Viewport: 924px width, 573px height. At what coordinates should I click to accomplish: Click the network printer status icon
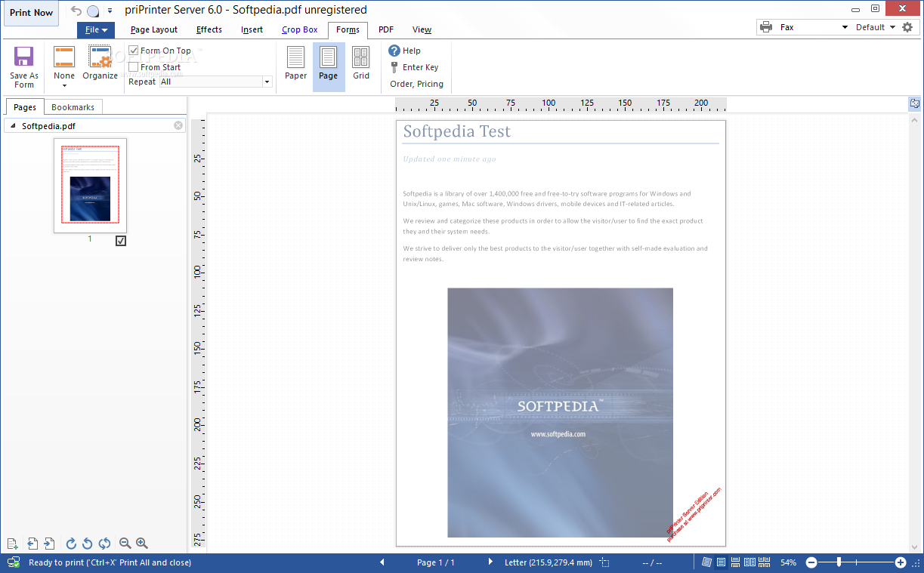[x=13, y=562]
